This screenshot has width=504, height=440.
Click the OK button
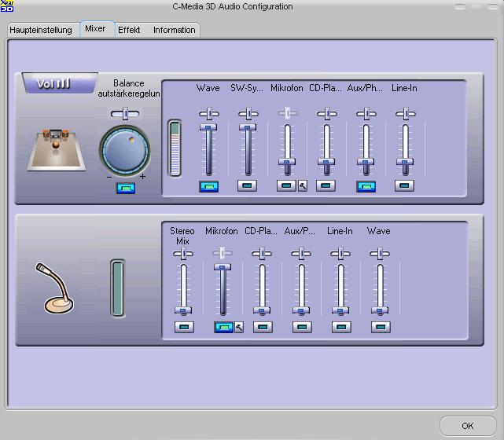pos(467,426)
